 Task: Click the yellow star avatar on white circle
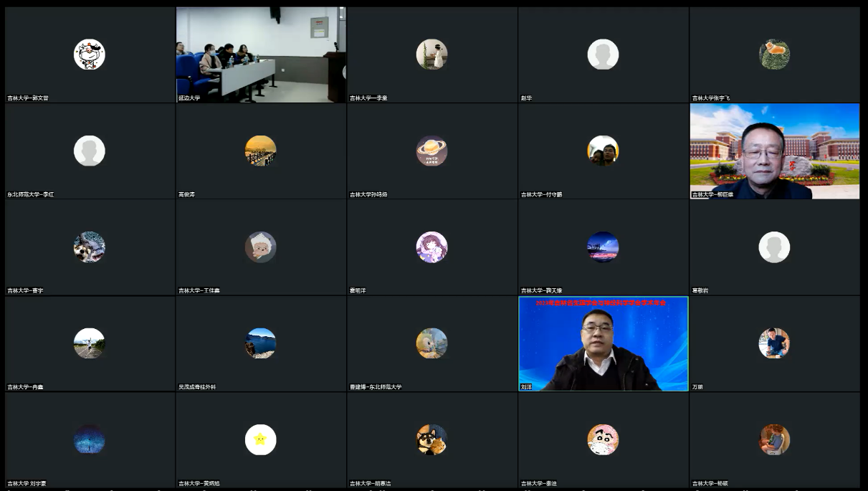tap(260, 439)
